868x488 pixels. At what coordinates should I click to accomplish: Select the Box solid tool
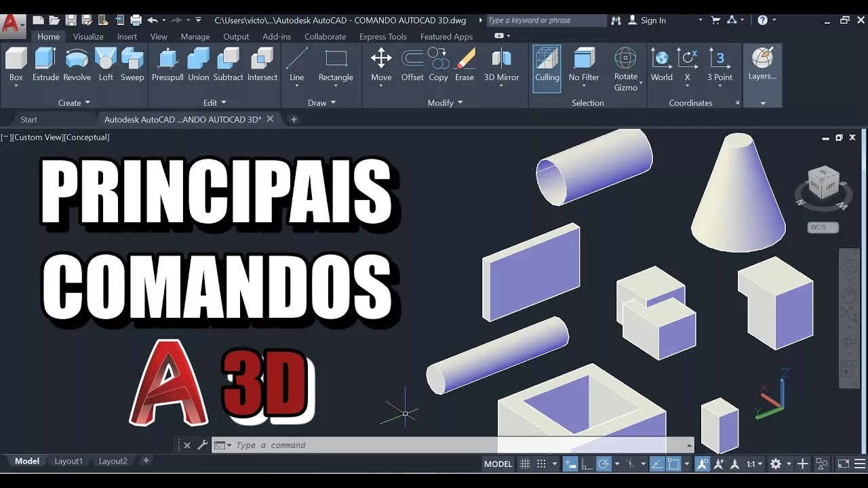pos(16,65)
